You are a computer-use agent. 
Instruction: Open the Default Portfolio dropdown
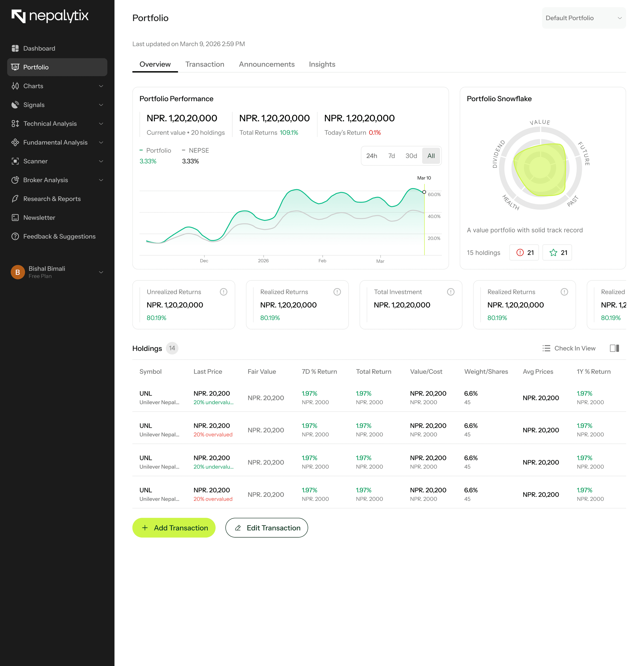coord(583,18)
